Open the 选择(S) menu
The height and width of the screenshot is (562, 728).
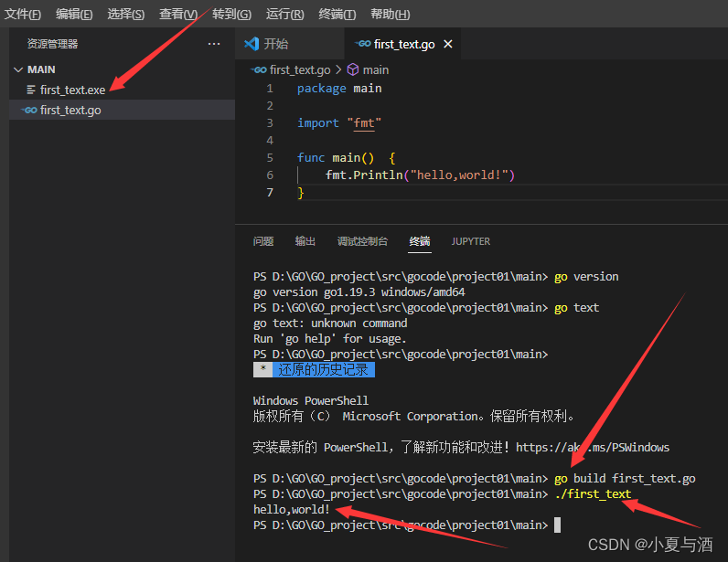[126, 14]
